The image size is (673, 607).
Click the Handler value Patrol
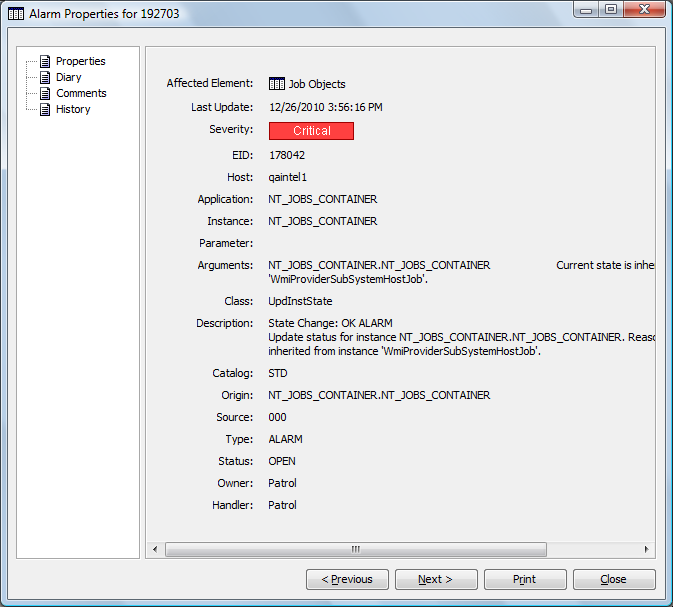(x=282, y=505)
